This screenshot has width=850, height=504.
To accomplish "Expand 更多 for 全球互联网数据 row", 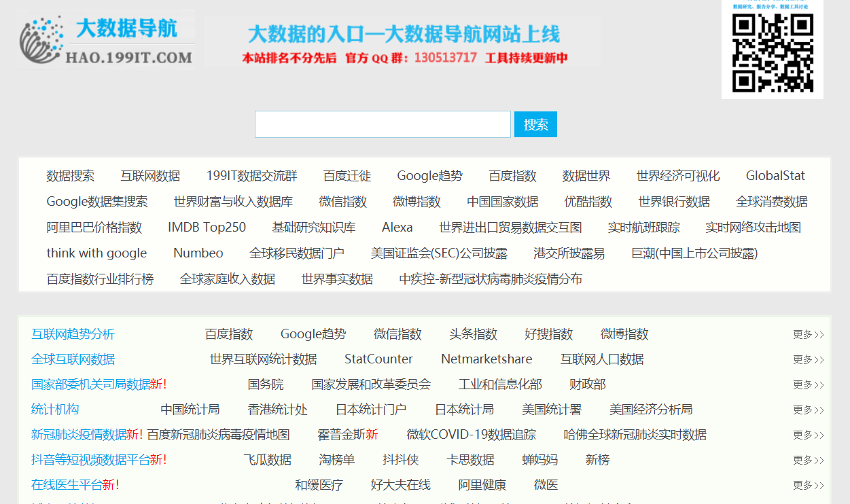I will [809, 359].
